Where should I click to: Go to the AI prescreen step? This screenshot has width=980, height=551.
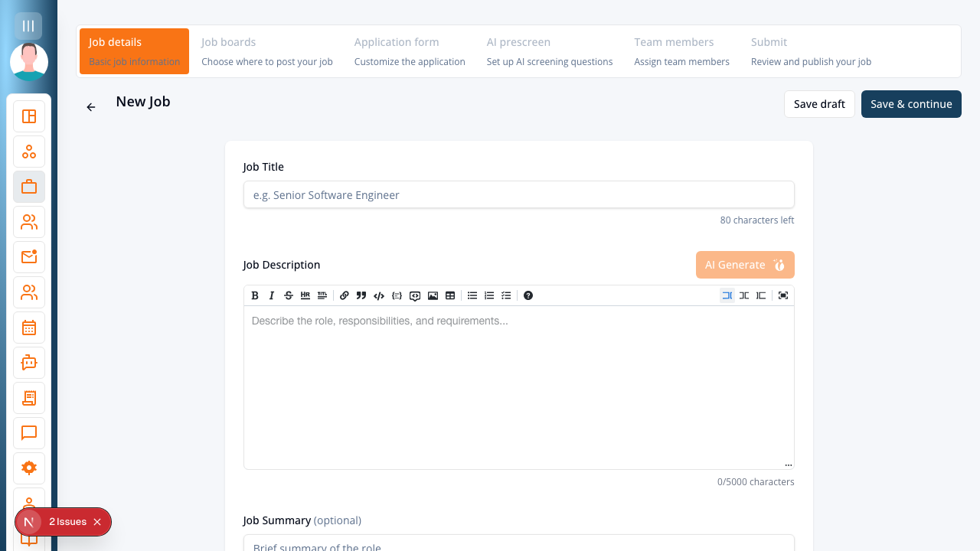click(x=550, y=51)
